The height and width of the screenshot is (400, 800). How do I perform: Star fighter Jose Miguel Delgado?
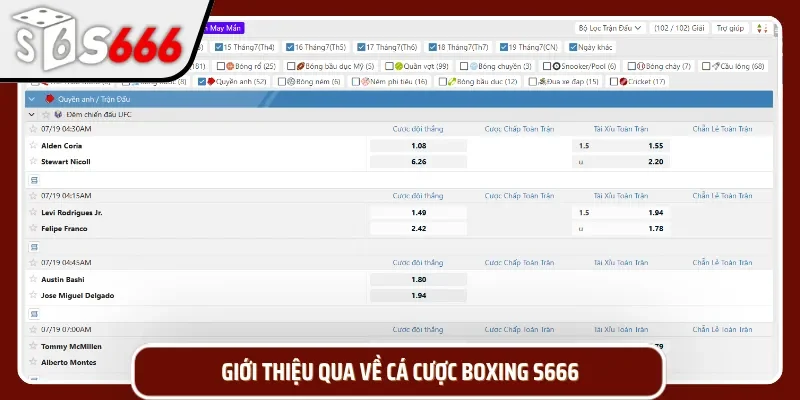[33, 295]
